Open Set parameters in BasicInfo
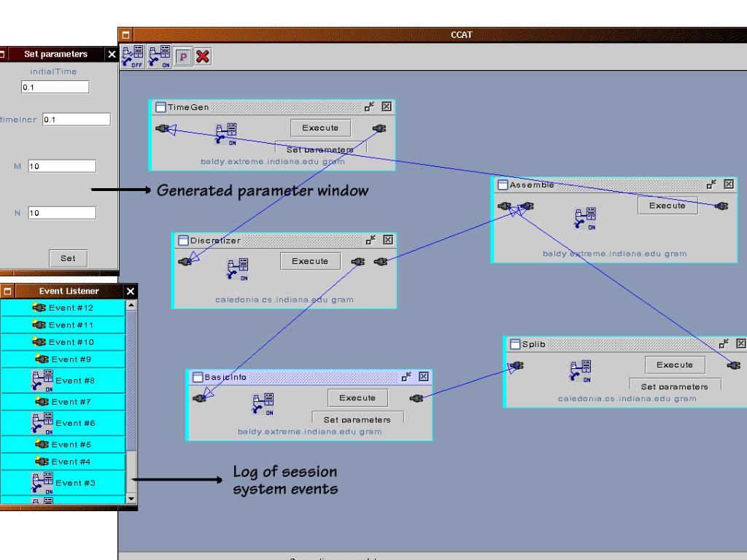 (x=357, y=418)
